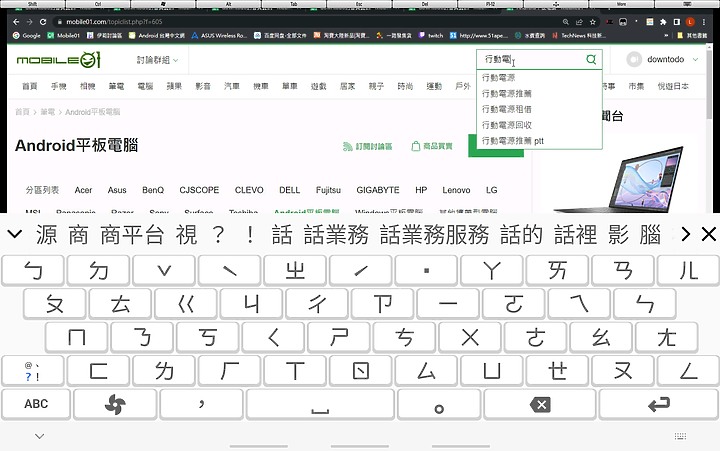Click the 訂閱討論區 RSS icon link
The height and width of the screenshot is (451, 720).
point(367,147)
